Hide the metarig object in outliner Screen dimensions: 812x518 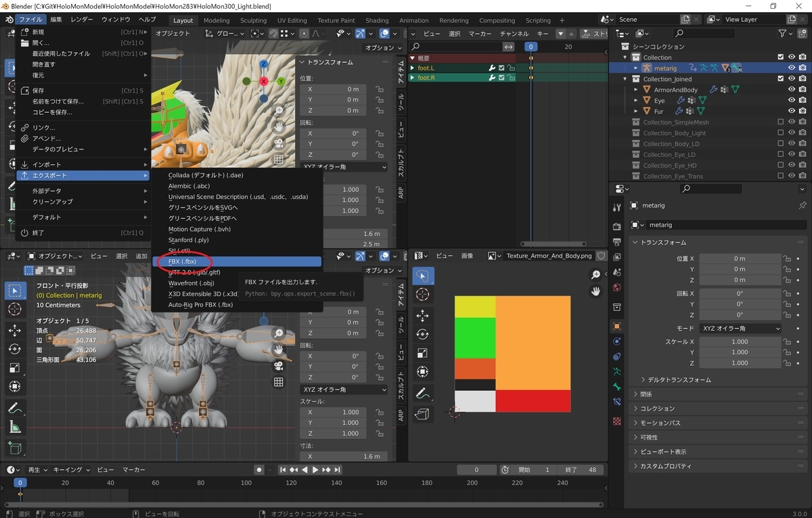pyautogui.click(x=791, y=68)
